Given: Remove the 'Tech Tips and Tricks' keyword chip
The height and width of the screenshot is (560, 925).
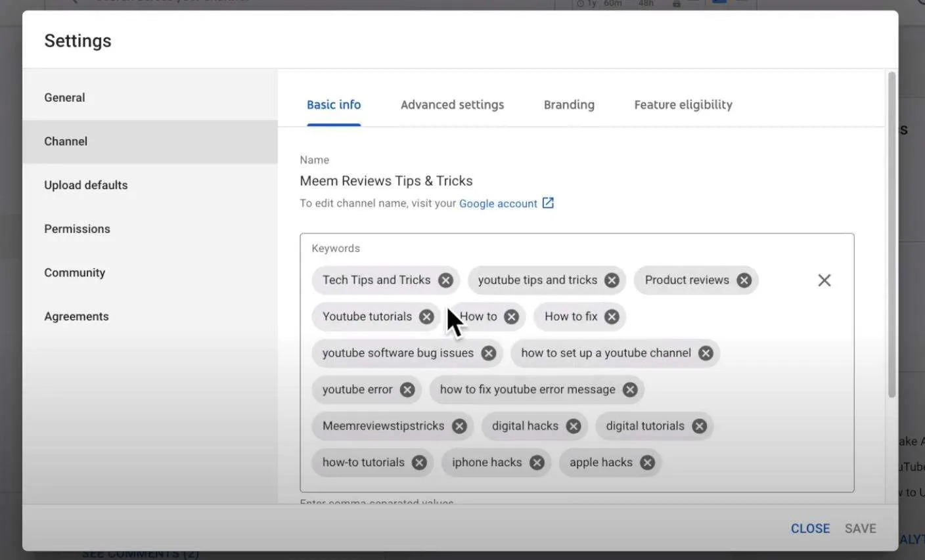Looking at the screenshot, I should [x=446, y=280].
